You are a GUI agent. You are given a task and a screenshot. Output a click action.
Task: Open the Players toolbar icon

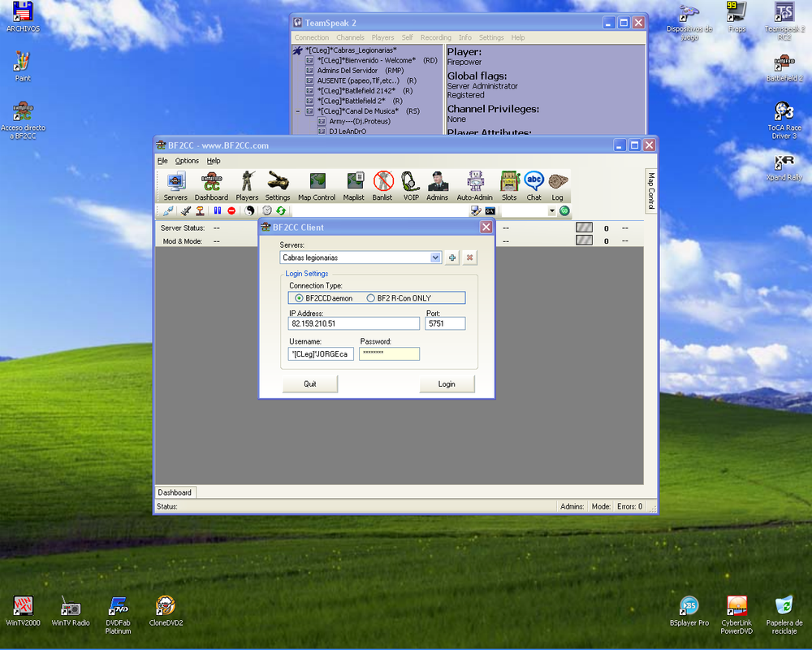coord(247,186)
